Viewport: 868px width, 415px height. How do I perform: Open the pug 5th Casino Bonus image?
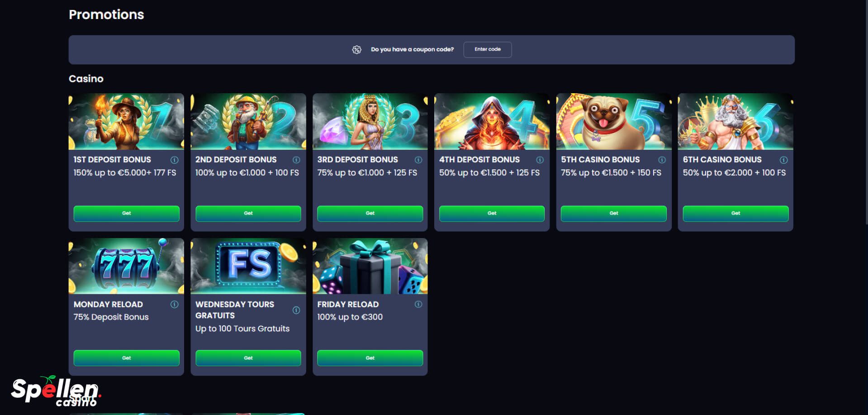[x=614, y=121]
